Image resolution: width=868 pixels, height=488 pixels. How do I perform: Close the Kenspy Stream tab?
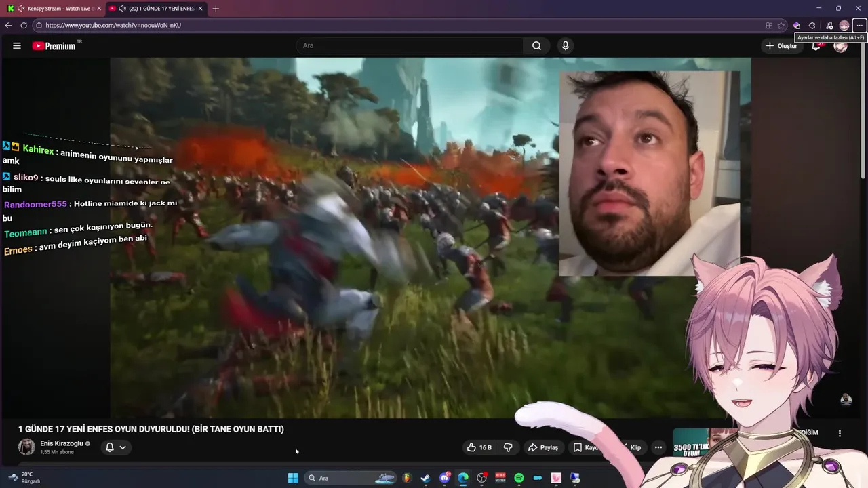pos(99,9)
